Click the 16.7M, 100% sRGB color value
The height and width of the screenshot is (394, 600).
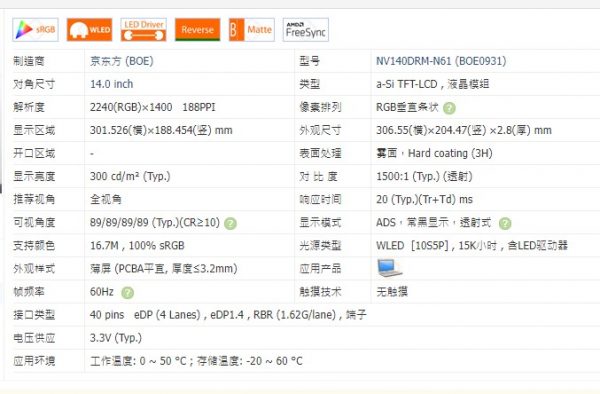pos(137,246)
